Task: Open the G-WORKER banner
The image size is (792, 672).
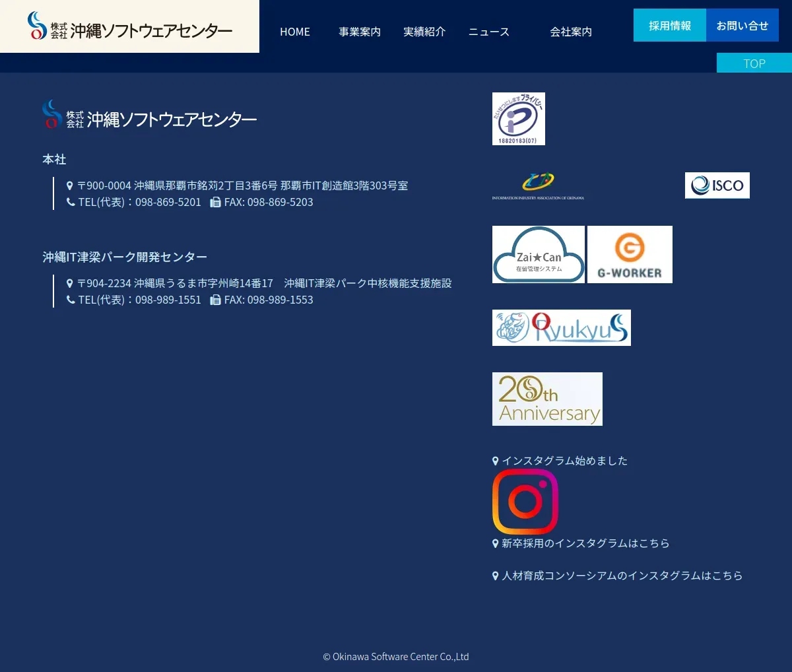Action: pos(630,254)
